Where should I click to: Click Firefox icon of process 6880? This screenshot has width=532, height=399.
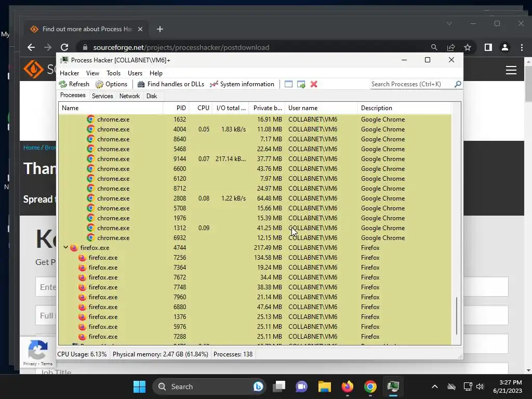coord(82,307)
